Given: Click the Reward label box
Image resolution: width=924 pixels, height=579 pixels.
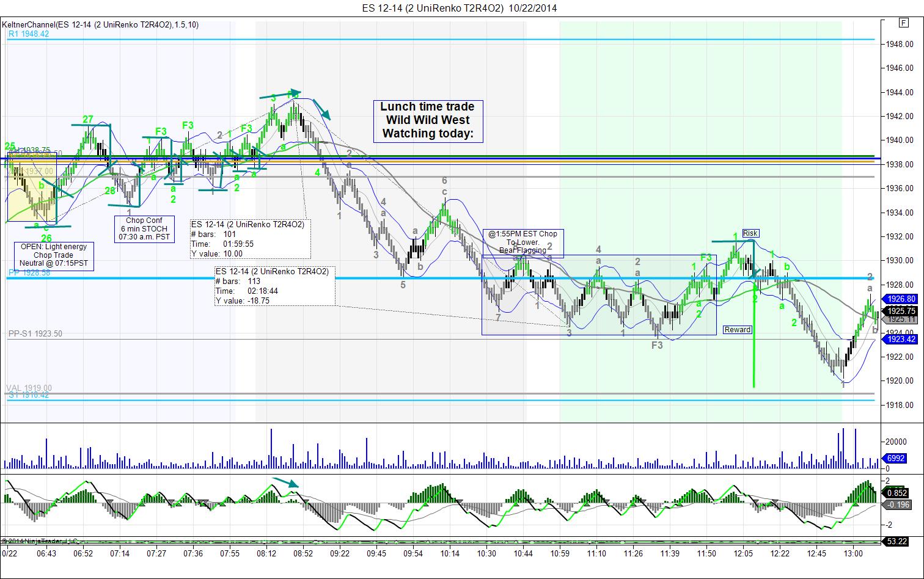Looking at the screenshot, I should [x=738, y=330].
